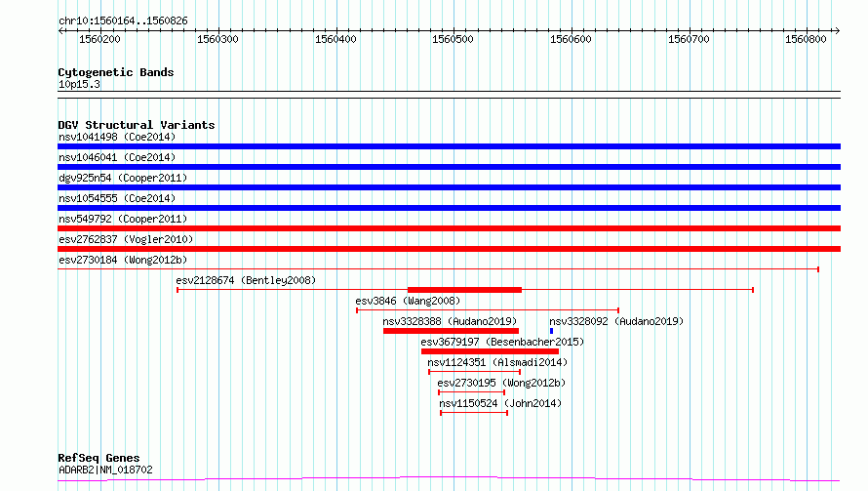Open variant nsv1041498 (Coe2014) label
The width and height of the screenshot is (868, 491).
[117, 137]
